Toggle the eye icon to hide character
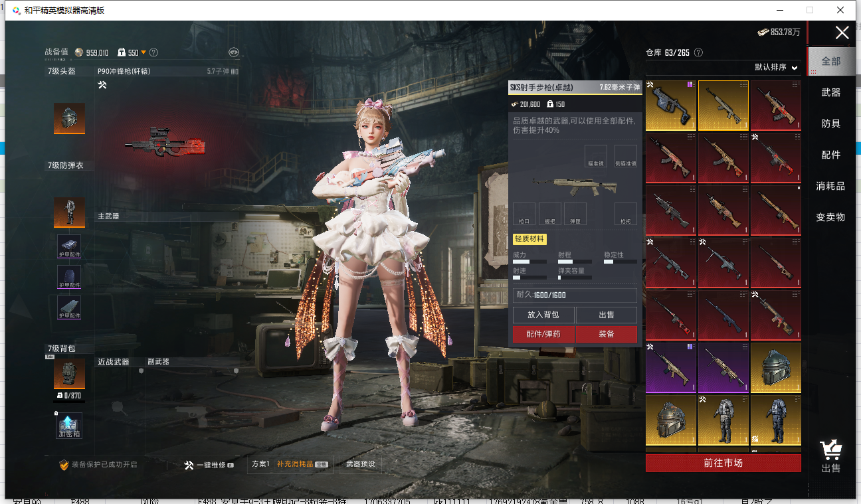The image size is (861, 504). [233, 52]
